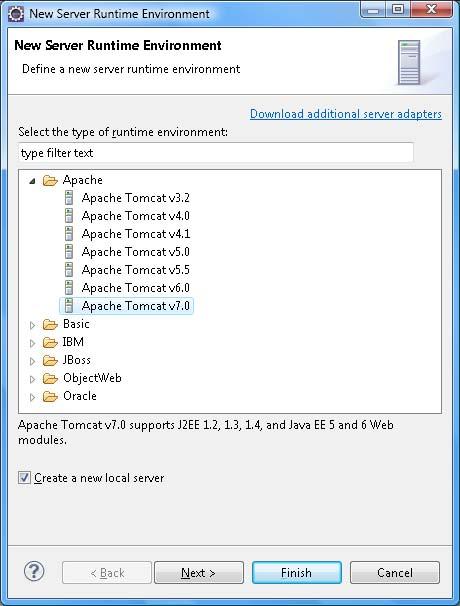Image resolution: width=460 pixels, height=606 pixels.
Task: Click the Apache Tomcat v6.0 server icon
Action: [69, 288]
